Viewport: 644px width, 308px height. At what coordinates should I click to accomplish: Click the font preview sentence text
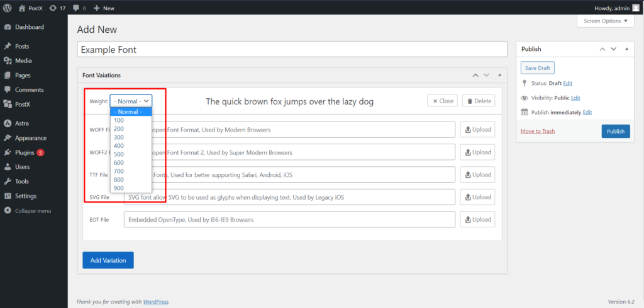point(289,101)
